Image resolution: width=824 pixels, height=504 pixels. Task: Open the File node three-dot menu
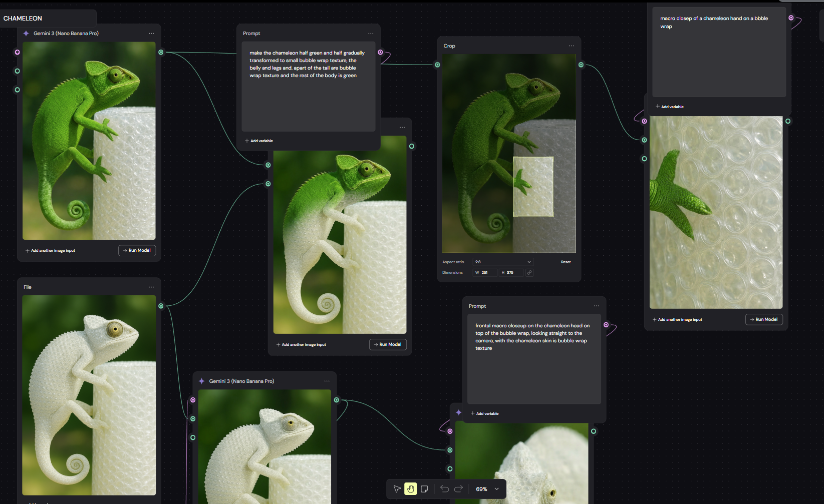click(x=151, y=287)
